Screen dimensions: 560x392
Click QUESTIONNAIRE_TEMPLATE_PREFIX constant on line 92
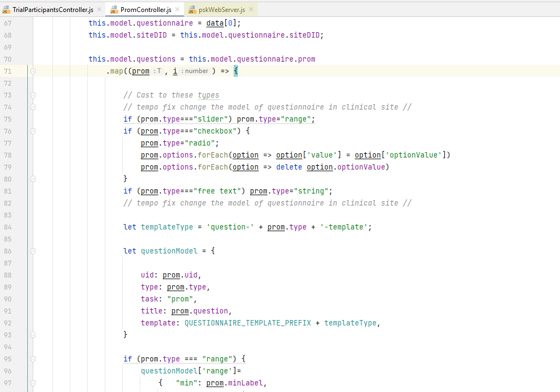click(247, 323)
